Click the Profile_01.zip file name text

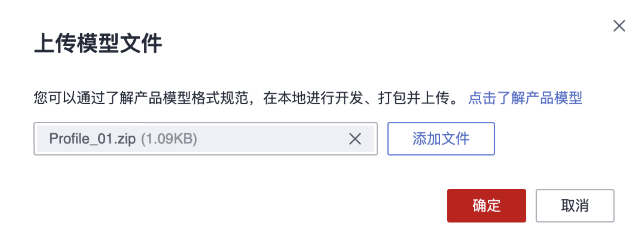[x=92, y=139]
